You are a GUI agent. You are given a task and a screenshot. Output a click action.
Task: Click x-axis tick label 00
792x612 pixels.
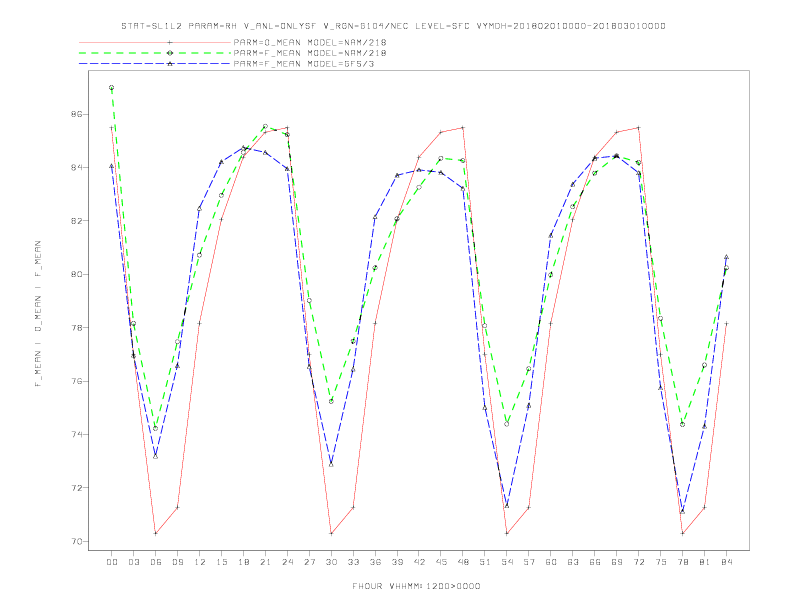tap(112, 562)
